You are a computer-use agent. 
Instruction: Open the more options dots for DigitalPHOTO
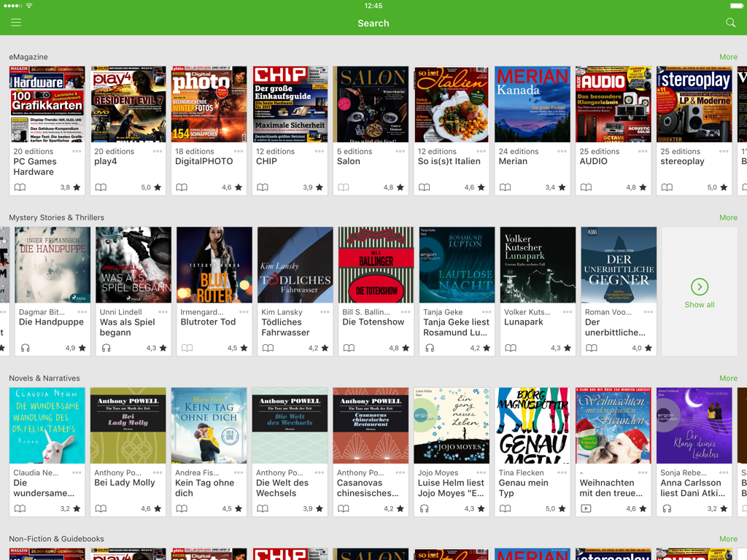pos(239,151)
